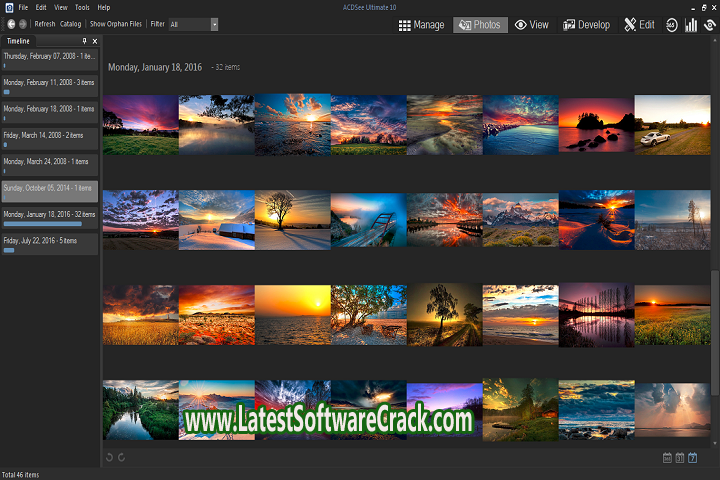This screenshot has width=720, height=480.
Task: Select orange sun over calm sea photo
Action: click(x=292, y=315)
